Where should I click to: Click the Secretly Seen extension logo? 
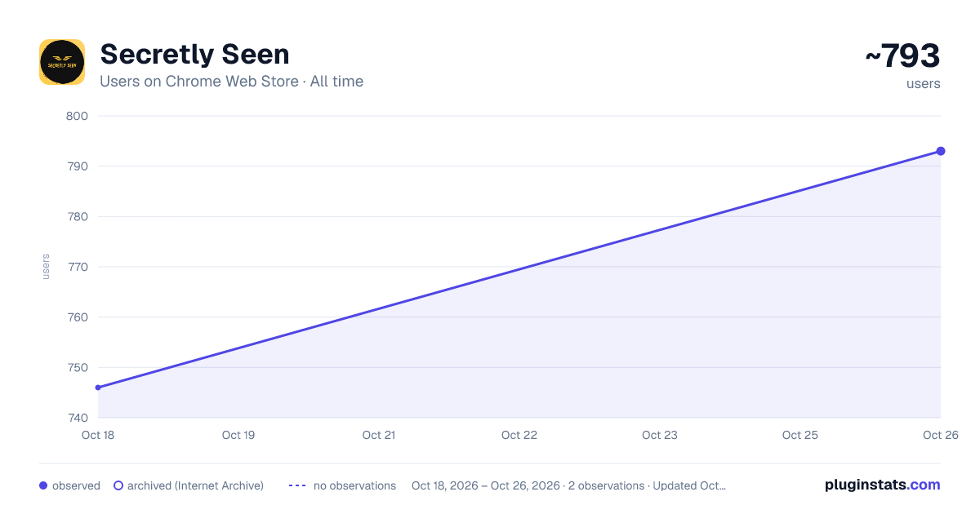tap(62, 62)
